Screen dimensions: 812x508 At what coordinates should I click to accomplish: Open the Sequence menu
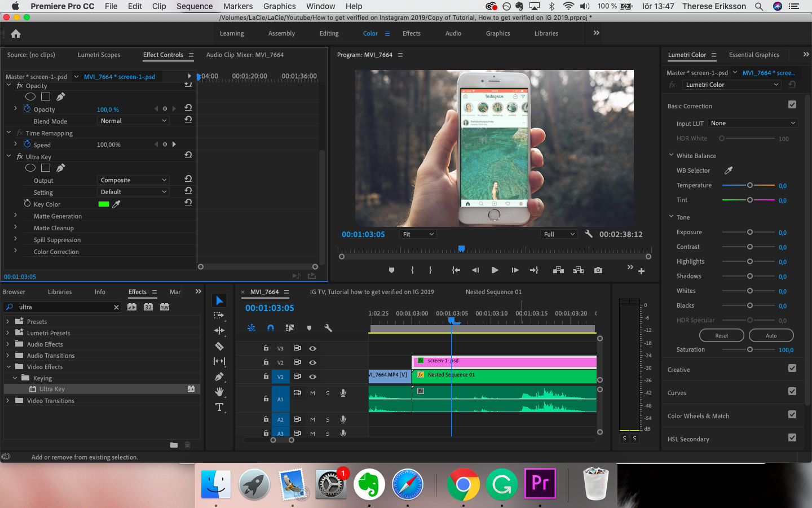pyautogui.click(x=194, y=6)
